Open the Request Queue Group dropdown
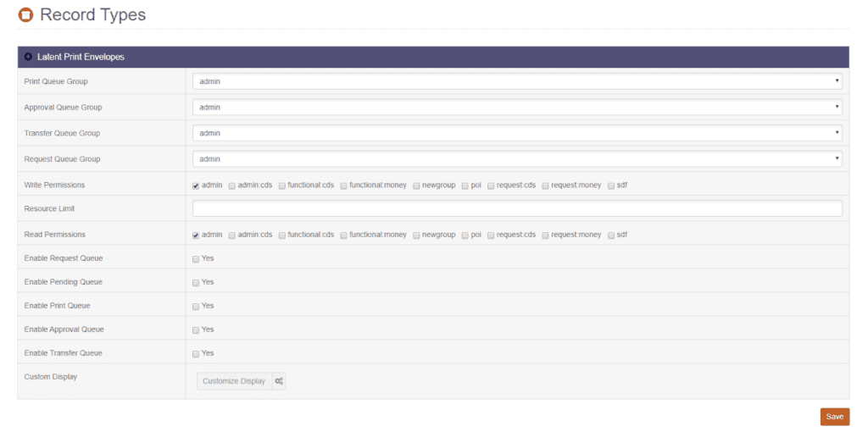This screenshot has width=868, height=432. (x=518, y=158)
